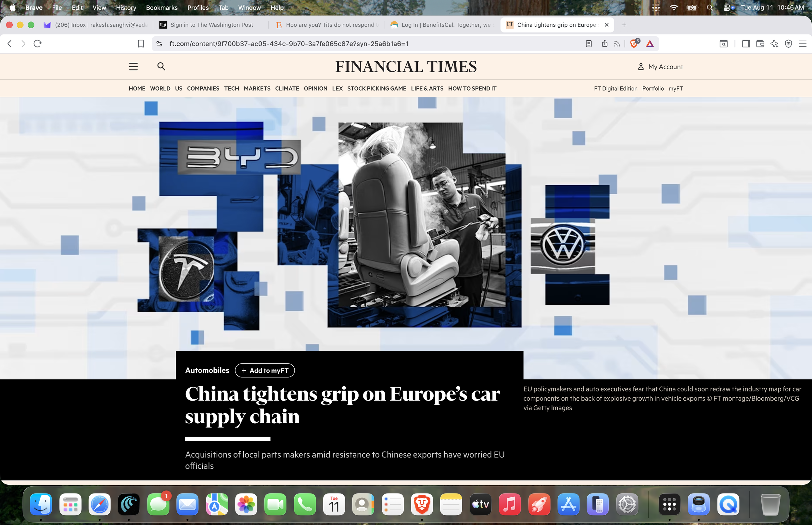
Task: Subscribe to the page's RSS feed
Action: 617,44
